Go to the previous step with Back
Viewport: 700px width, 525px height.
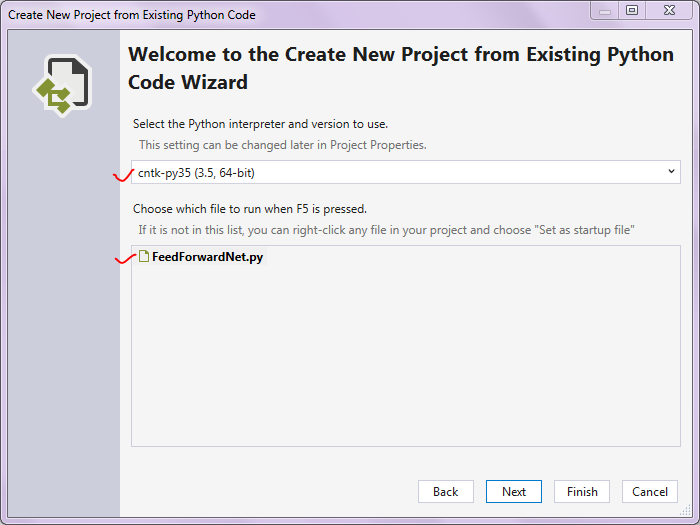(445, 491)
